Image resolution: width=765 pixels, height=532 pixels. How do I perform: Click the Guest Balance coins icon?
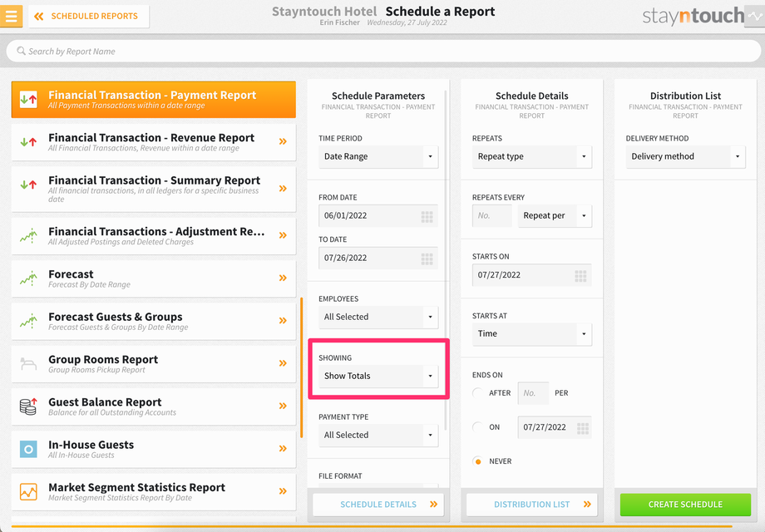click(x=28, y=406)
